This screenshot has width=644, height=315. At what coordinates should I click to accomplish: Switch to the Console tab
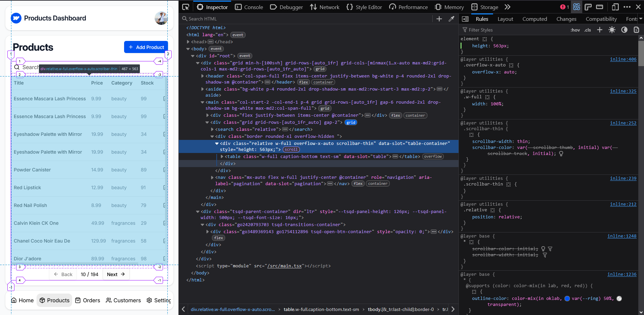[x=249, y=7]
